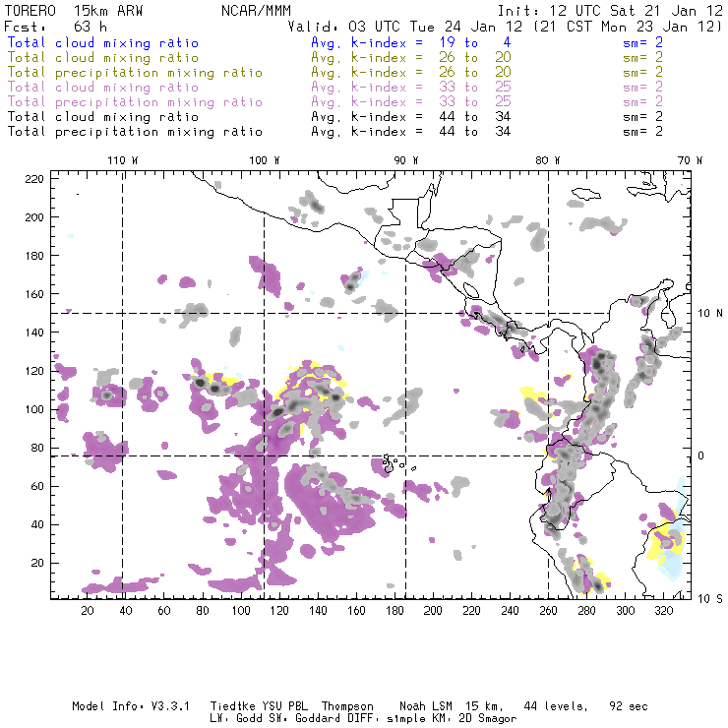Click 'Init: 12 UTC Sat 21 Jan 12'
728x728 pixels.
pos(610,11)
